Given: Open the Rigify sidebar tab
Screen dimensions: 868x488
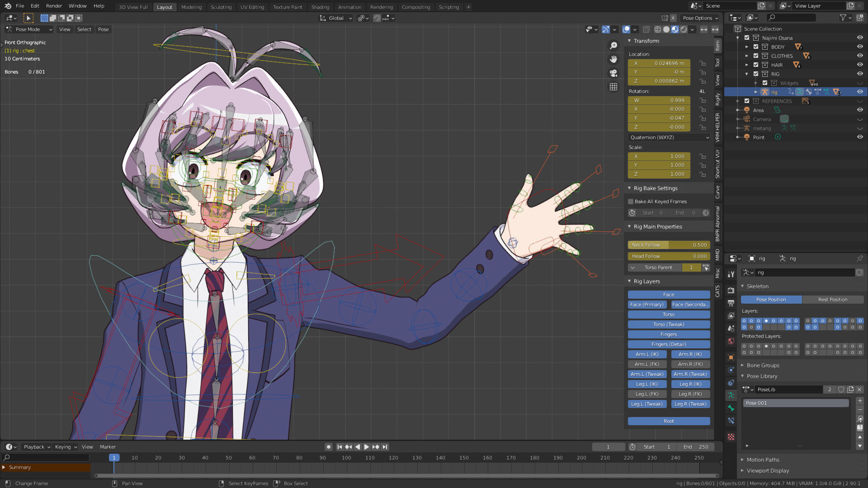Looking at the screenshot, I should click(x=717, y=99).
